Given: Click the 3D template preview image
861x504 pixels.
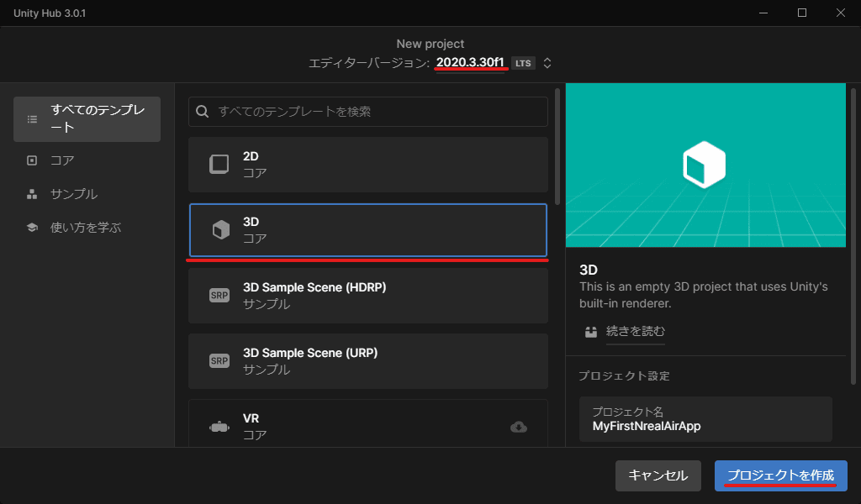Looking at the screenshot, I should point(705,165).
